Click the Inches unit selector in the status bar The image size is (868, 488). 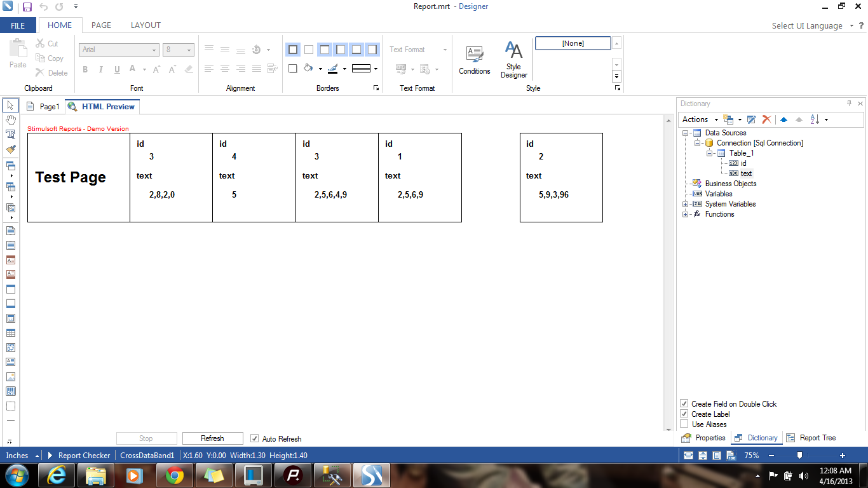tap(21, 456)
